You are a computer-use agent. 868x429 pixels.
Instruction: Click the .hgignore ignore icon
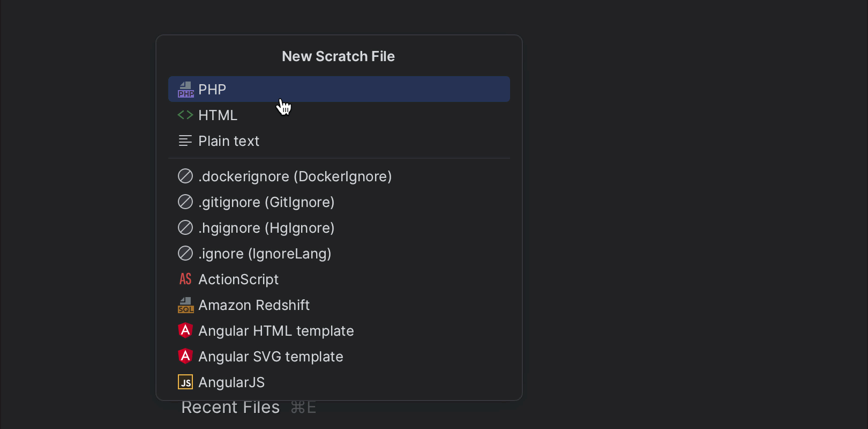tap(185, 228)
